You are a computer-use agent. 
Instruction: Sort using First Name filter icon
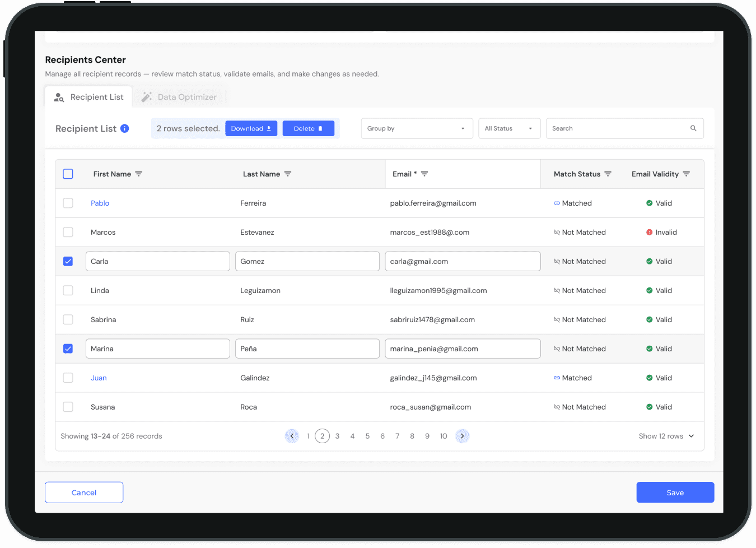point(139,174)
